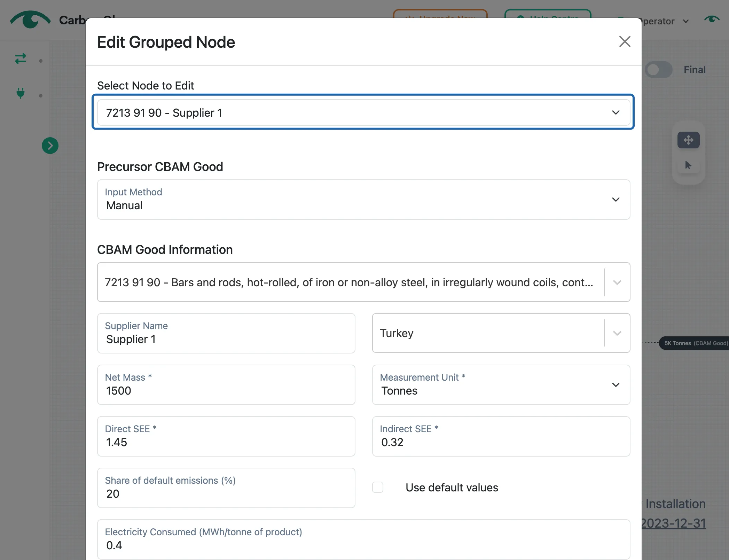Screen dimensions: 729x560
Task: Open the Select Node to Edit dropdown
Action: [363, 112]
